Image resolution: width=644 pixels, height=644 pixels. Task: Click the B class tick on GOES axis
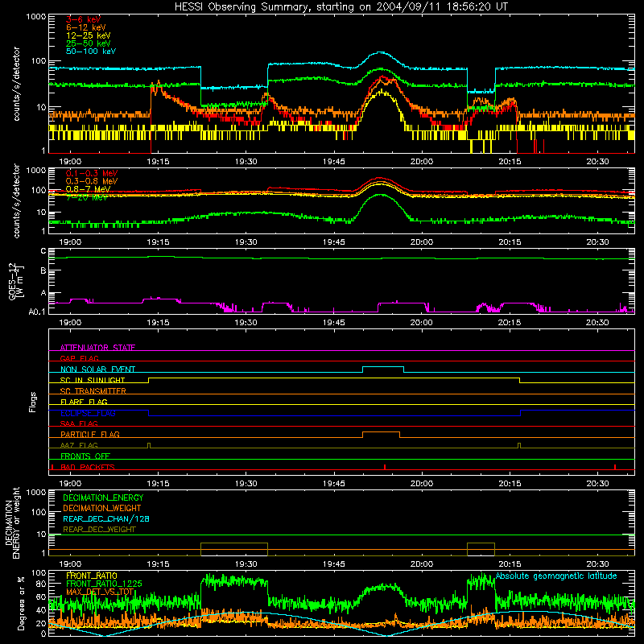click(x=43, y=270)
